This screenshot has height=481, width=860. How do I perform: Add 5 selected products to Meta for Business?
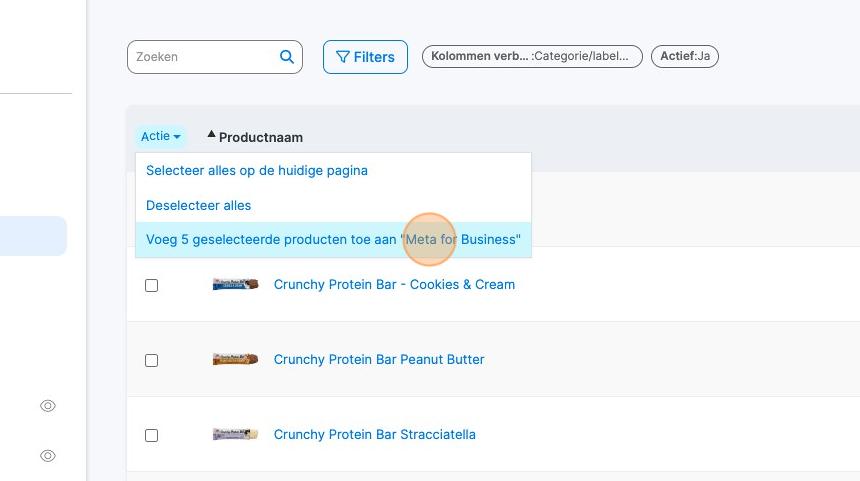(333, 240)
